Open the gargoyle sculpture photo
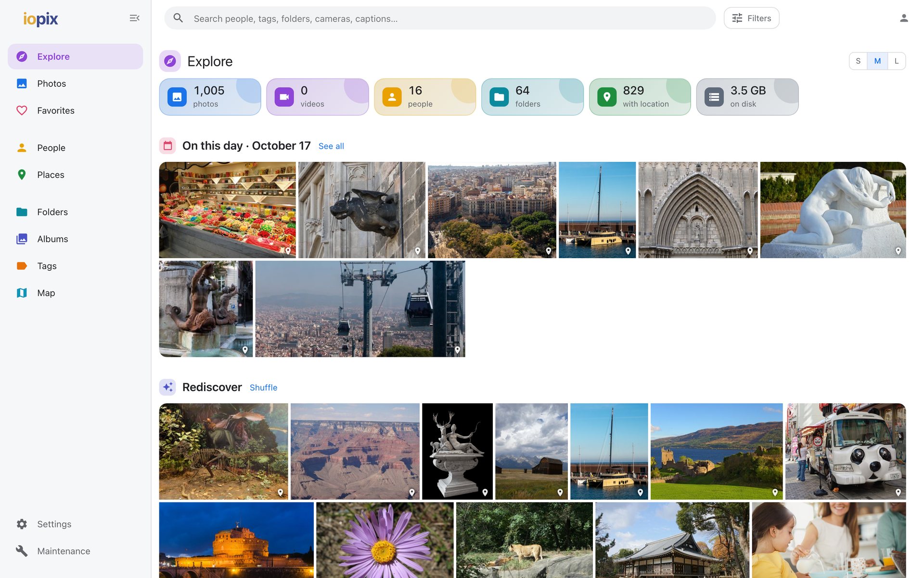 click(362, 210)
